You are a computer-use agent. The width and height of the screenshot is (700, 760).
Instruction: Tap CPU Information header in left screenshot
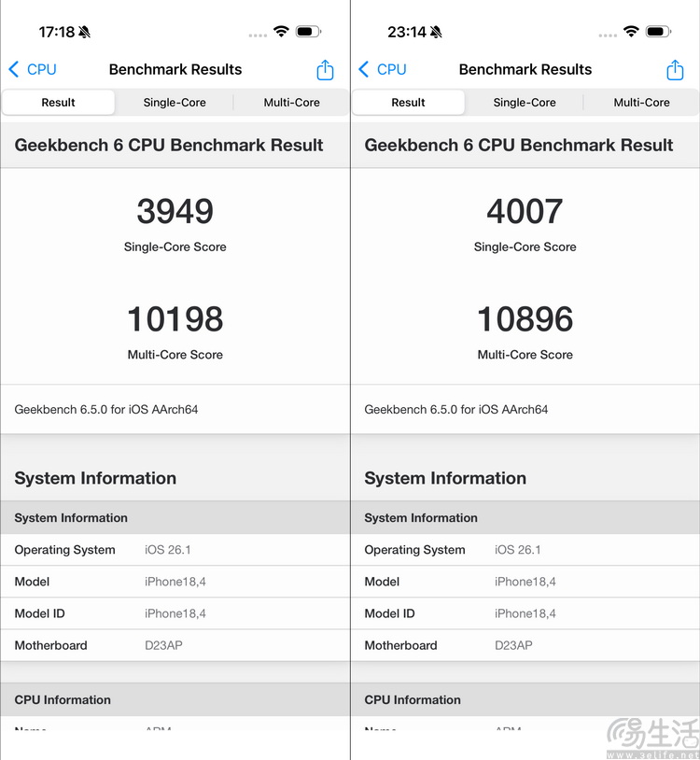click(175, 700)
